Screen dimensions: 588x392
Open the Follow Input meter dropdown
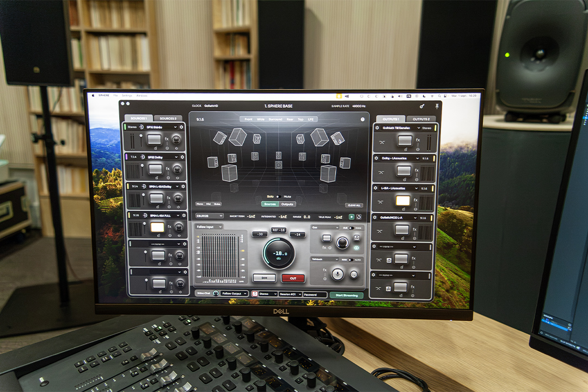209,226
